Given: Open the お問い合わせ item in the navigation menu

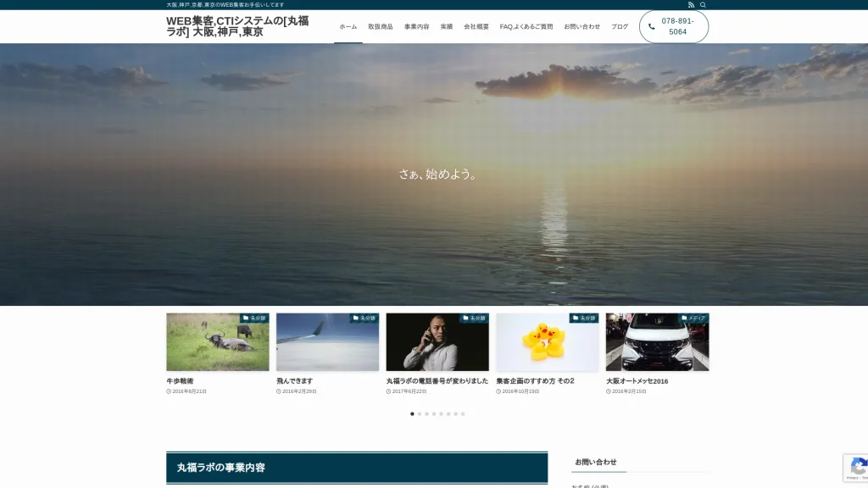Looking at the screenshot, I should 581,26.
